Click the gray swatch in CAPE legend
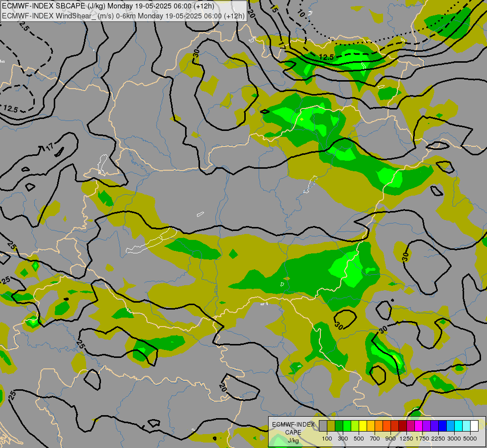This screenshot has height=448, width=487. point(323,426)
